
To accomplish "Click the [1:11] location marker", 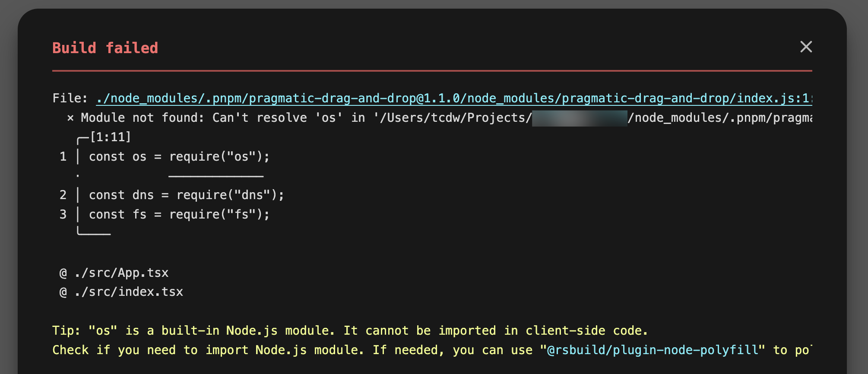I will tap(110, 137).
